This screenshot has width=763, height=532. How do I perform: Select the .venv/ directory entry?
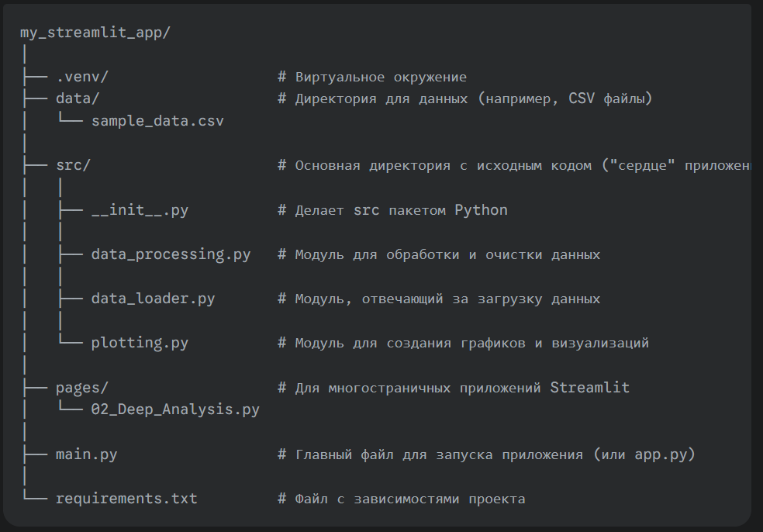[82, 77]
